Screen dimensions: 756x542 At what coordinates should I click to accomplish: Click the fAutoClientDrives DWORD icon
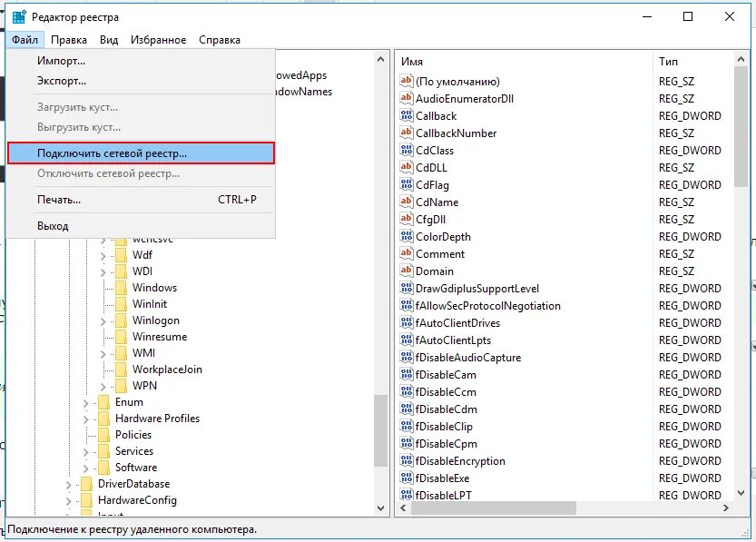click(407, 322)
